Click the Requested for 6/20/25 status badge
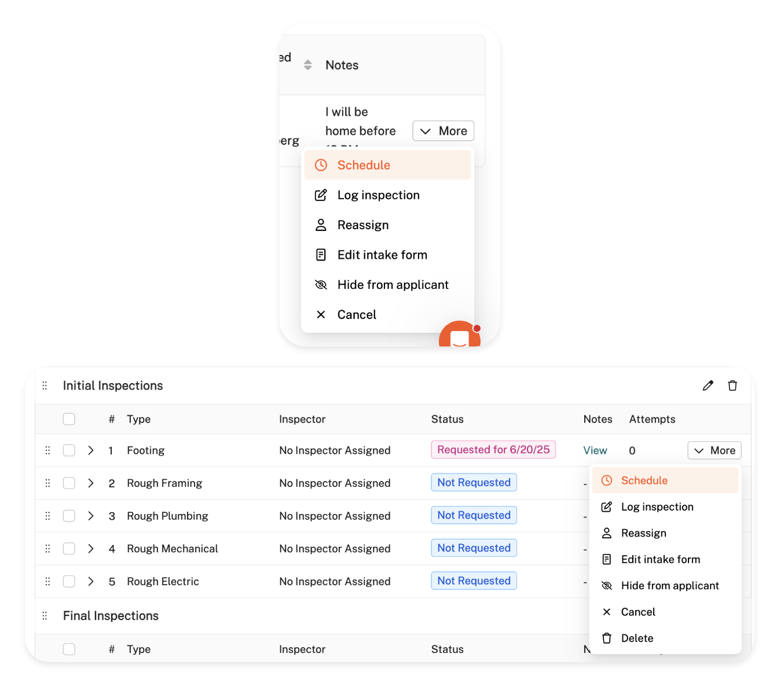 [493, 450]
